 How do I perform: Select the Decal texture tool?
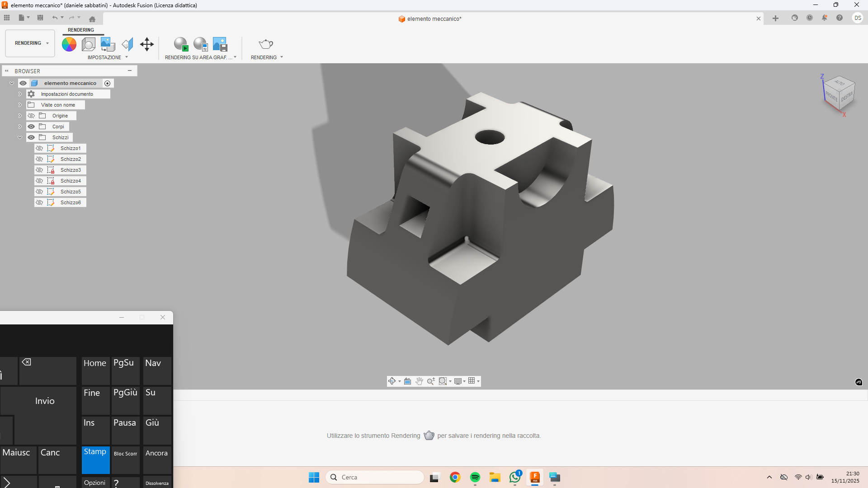107,44
